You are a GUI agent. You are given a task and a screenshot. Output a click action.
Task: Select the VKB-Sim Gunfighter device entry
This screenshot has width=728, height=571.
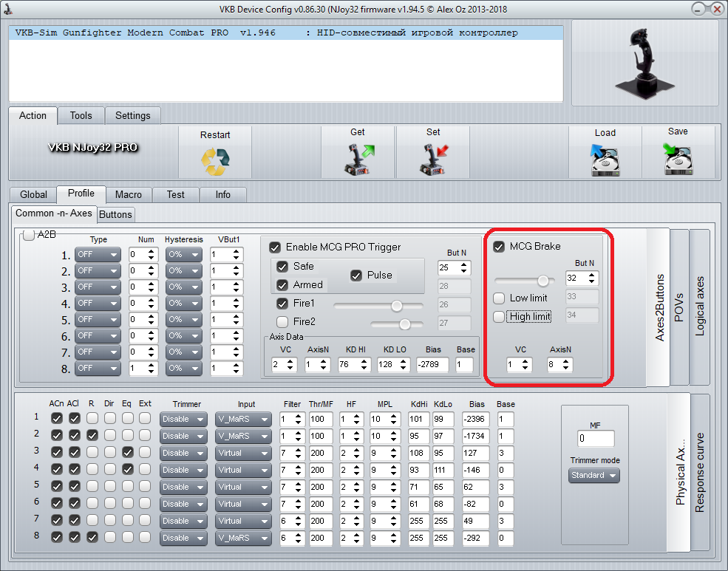click(286, 33)
